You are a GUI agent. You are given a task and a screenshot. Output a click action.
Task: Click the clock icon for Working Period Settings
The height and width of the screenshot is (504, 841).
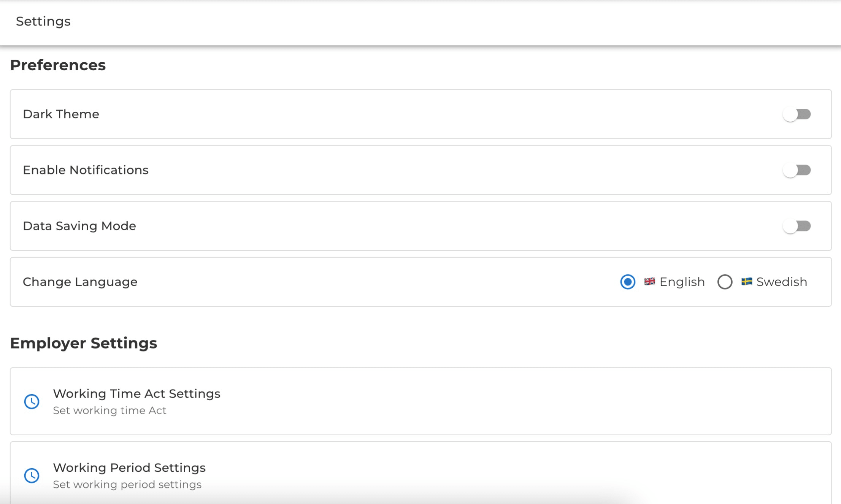pos(32,475)
